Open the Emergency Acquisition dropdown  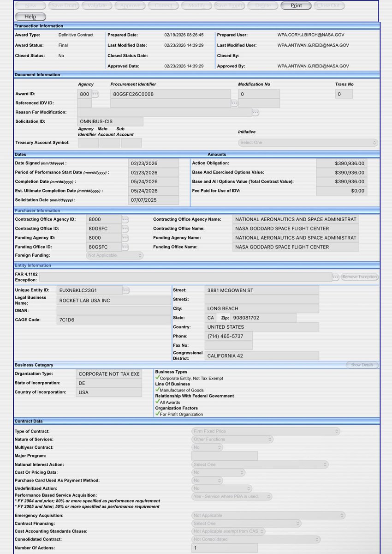268,515
